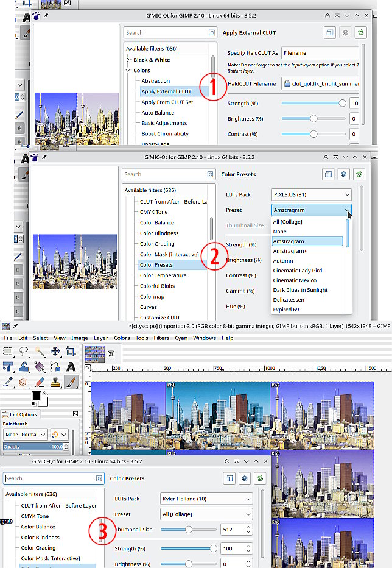392x568 pixels.
Task: Click the randomize icon in the PIXLS.US Color Presets window
Action: 343,174
